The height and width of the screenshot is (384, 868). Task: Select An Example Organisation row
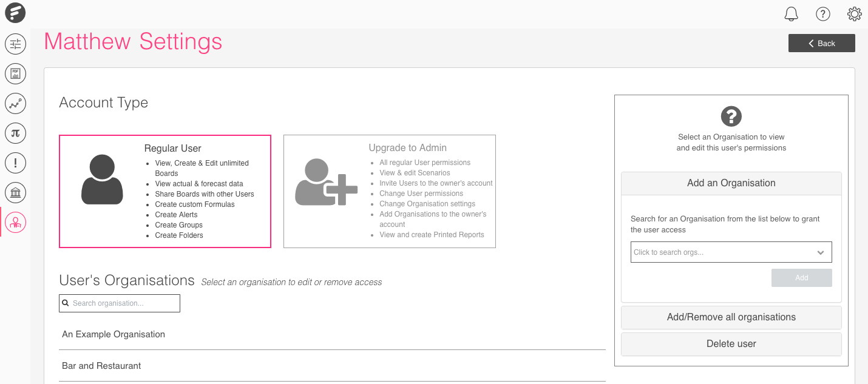[x=332, y=334]
